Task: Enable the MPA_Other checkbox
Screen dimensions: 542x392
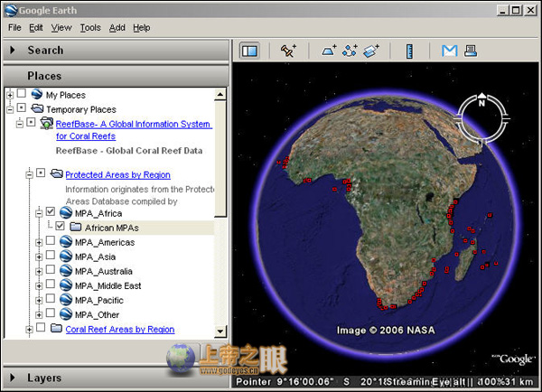Action: 51,313
